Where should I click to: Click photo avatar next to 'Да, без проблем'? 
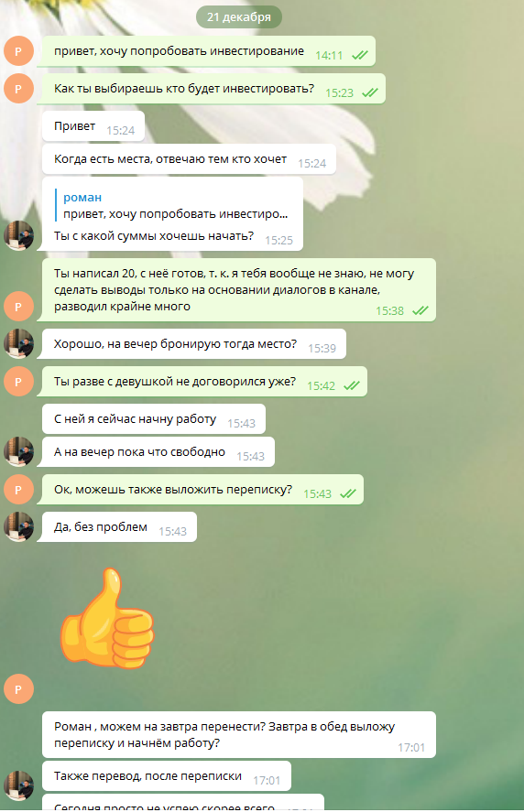(18, 527)
